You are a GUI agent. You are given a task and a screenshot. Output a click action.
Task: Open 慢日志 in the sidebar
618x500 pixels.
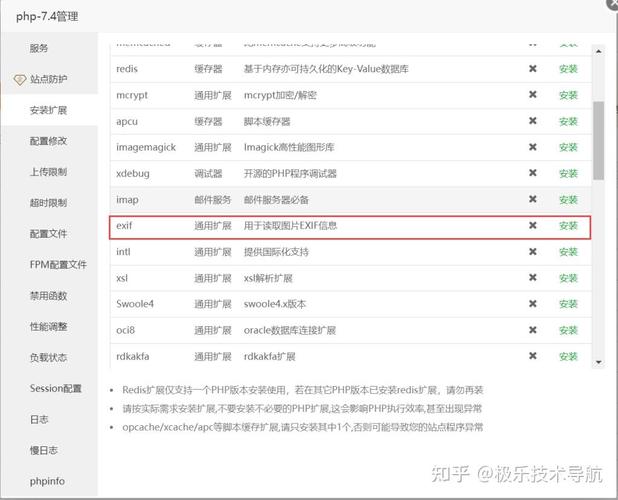click(x=44, y=450)
